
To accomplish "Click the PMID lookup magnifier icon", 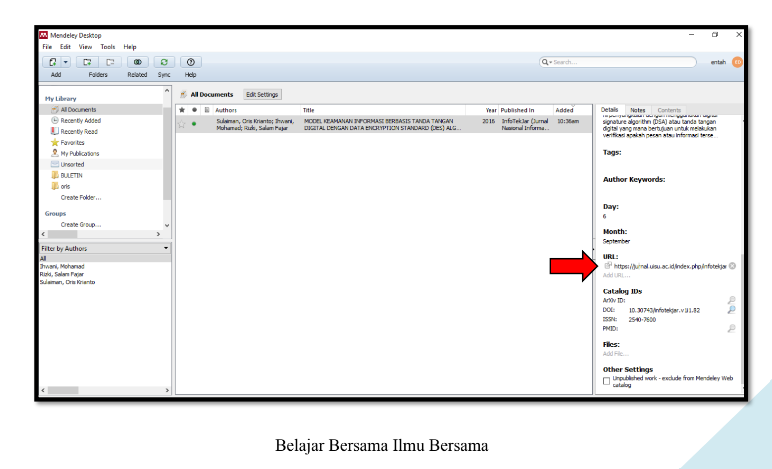I will (731, 328).
